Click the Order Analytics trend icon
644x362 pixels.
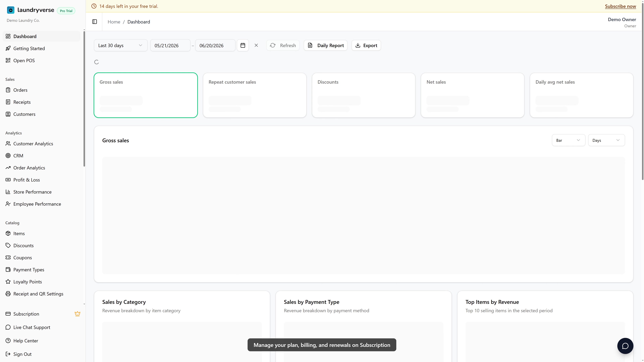[8, 168]
